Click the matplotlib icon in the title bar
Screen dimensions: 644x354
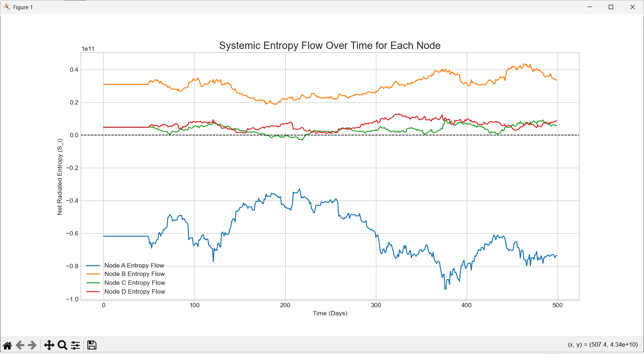click(7, 7)
